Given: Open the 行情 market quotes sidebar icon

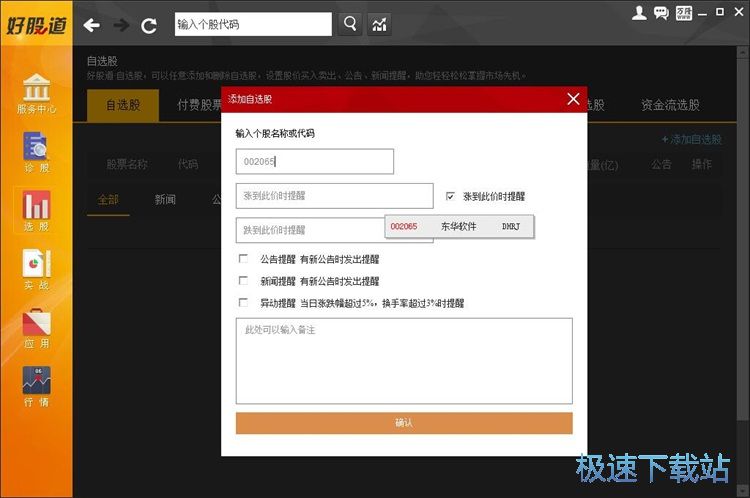Looking at the screenshot, I should [x=36, y=387].
